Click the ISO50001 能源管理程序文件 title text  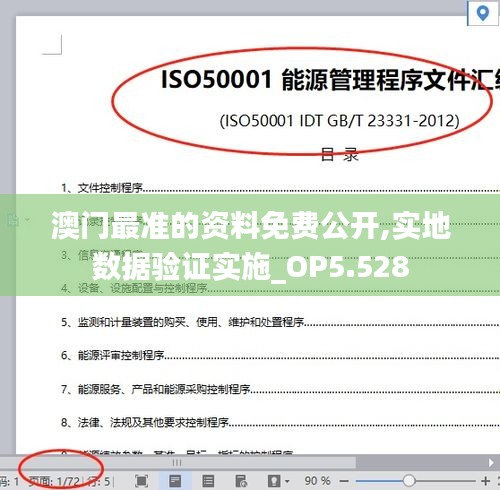[330, 80]
